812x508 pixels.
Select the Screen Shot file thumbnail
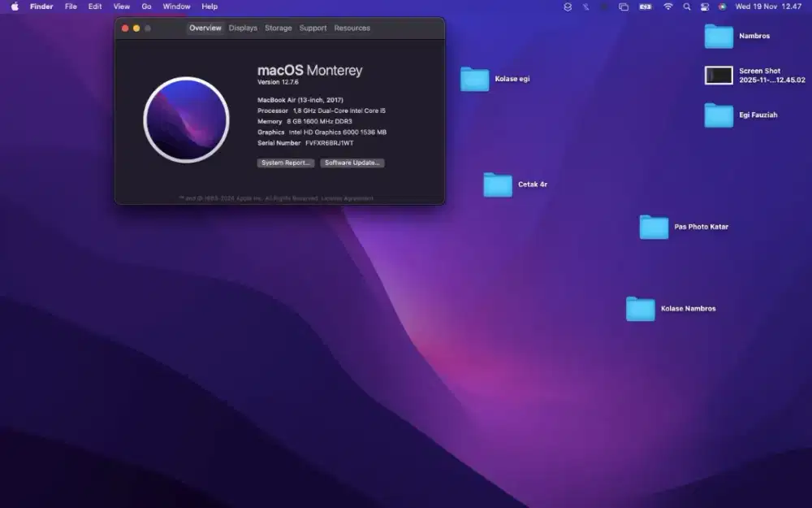click(719, 76)
